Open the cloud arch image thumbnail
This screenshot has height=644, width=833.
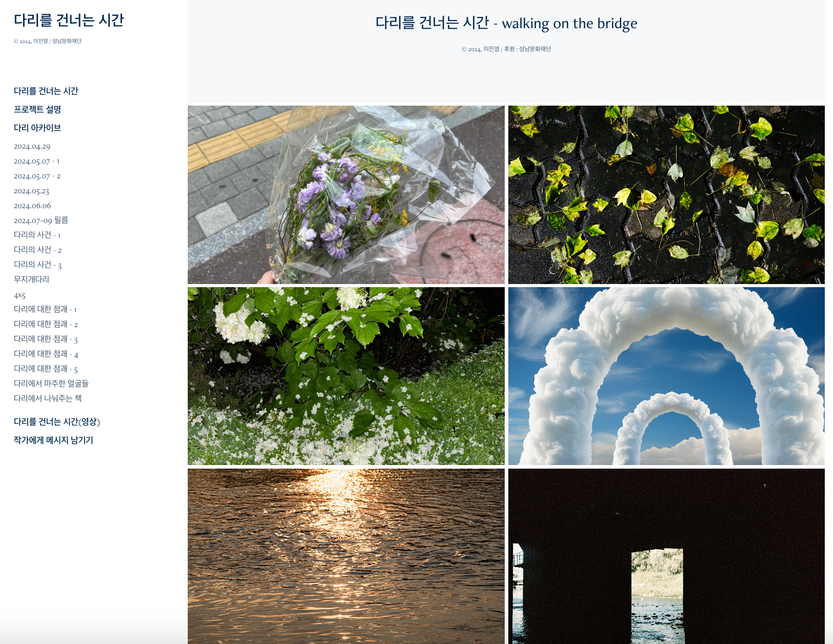(x=666, y=376)
